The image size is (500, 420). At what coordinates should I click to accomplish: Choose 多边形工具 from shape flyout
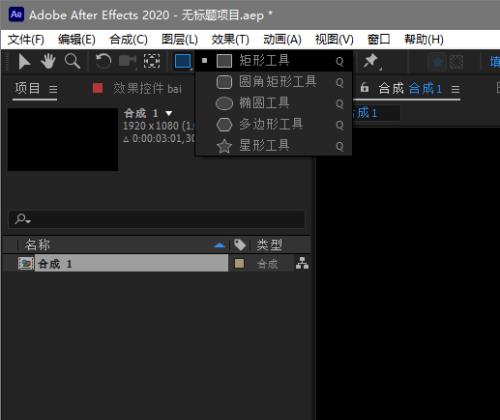click(x=274, y=125)
